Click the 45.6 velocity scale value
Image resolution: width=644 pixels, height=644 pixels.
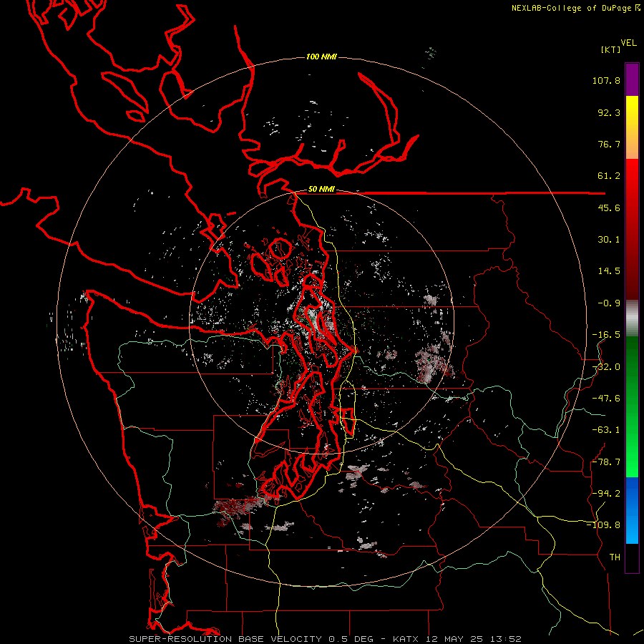click(609, 208)
